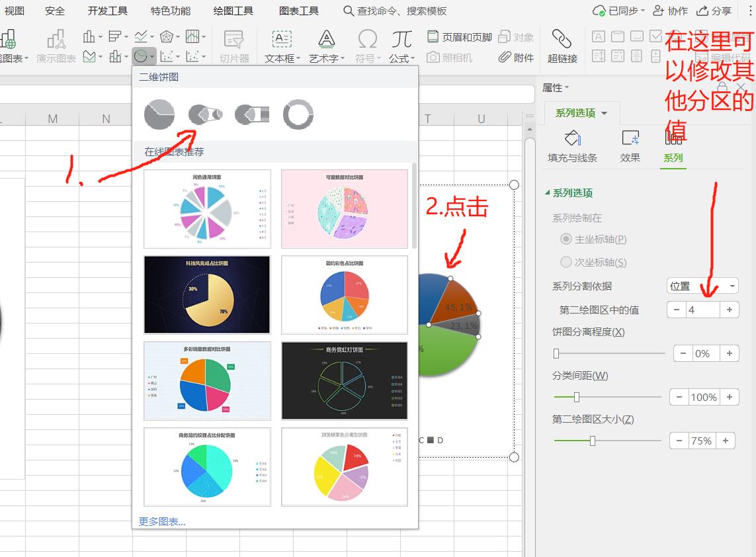The height and width of the screenshot is (557, 756).
Task: Open the combo chart insert icon
Action: [114, 57]
